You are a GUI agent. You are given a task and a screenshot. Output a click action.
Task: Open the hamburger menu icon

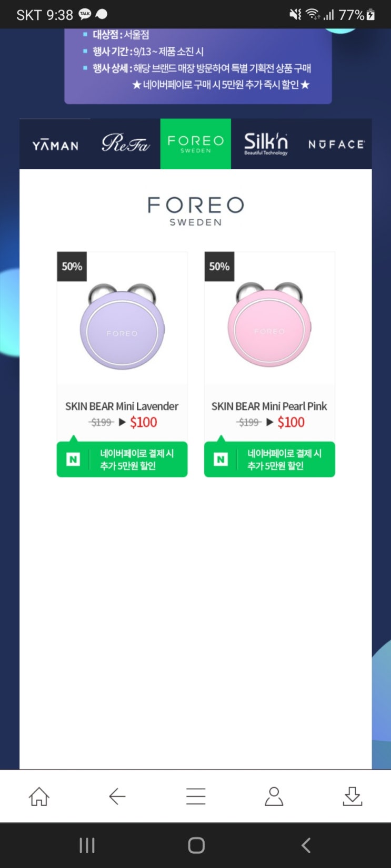coord(196,796)
